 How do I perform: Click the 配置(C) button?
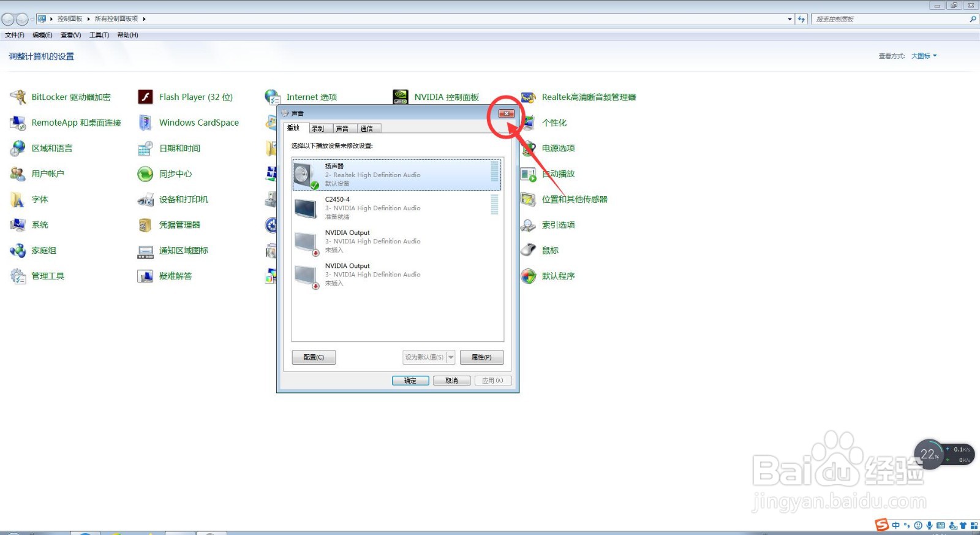[314, 357]
